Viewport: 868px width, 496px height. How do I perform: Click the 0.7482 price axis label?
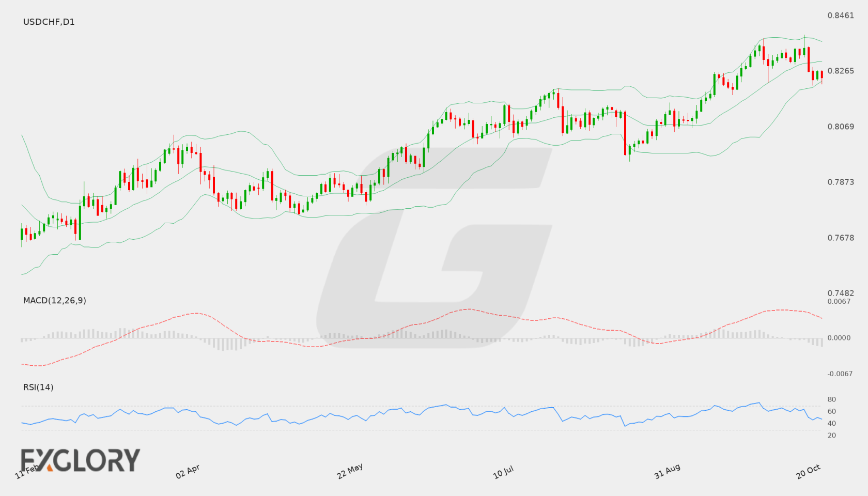[x=841, y=293]
